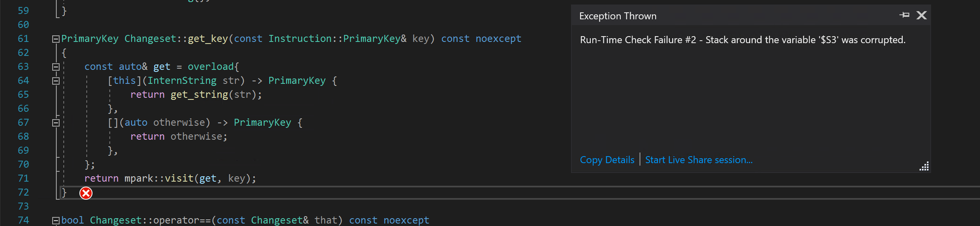Click 'return otherwise;' on line 68
Screen dimensions: 980x226
point(179,136)
